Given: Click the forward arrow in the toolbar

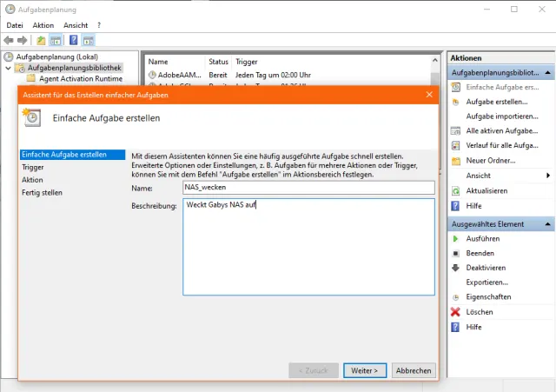Looking at the screenshot, I should pos(23,40).
